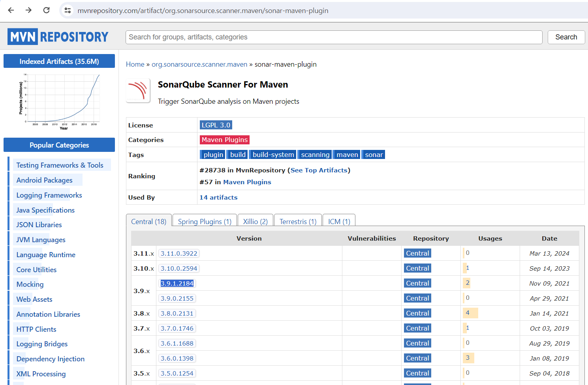Image resolution: width=588 pixels, height=385 pixels.
Task: Open the Maven Plugins category tag
Action: [225, 140]
